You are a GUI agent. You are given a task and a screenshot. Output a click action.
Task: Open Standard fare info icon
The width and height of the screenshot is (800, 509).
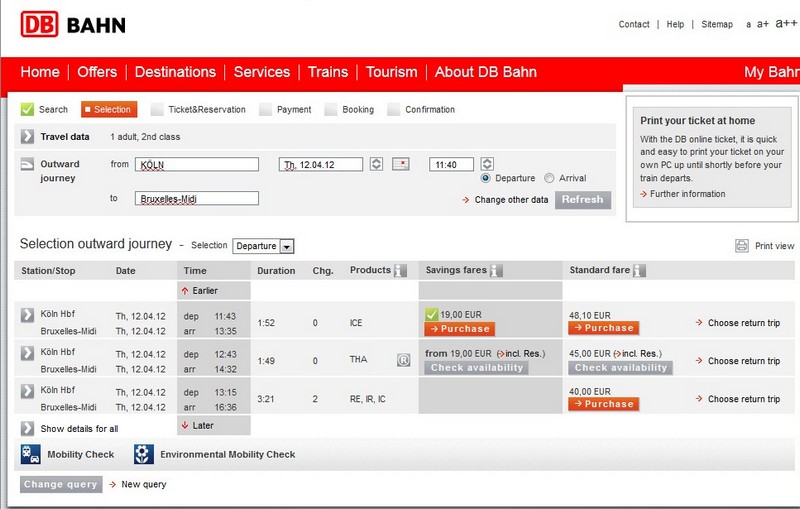coord(640,270)
